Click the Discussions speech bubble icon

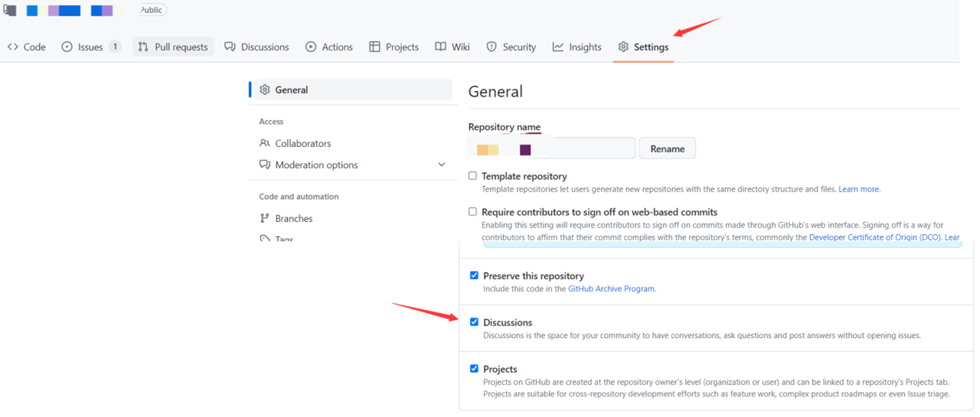click(230, 47)
